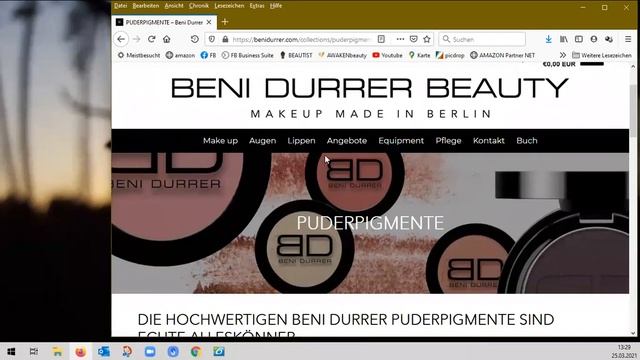Open the AWAKENbeauty bookmark

tap(342, 55)
